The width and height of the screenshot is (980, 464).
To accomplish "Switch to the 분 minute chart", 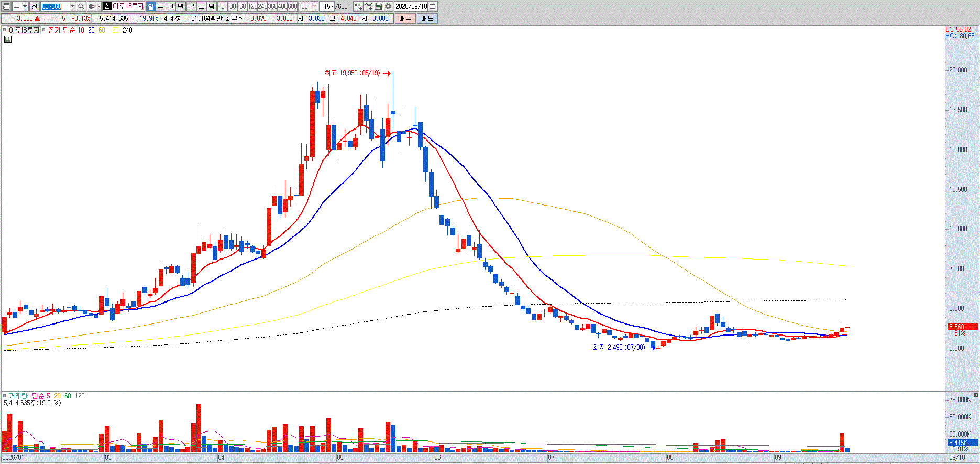I will click(191, 6).
